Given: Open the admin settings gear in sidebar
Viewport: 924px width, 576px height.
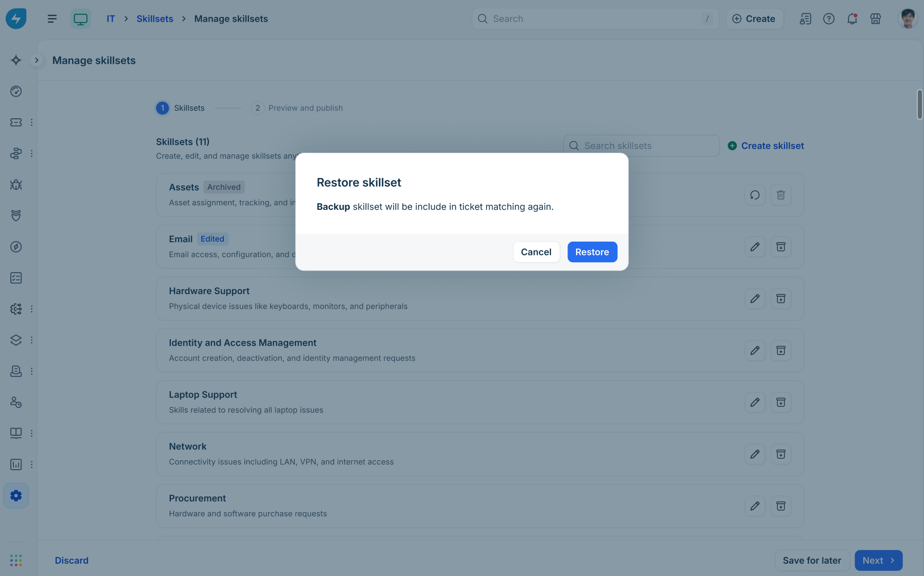Looking at the screenshot, I should click(16, 495).
